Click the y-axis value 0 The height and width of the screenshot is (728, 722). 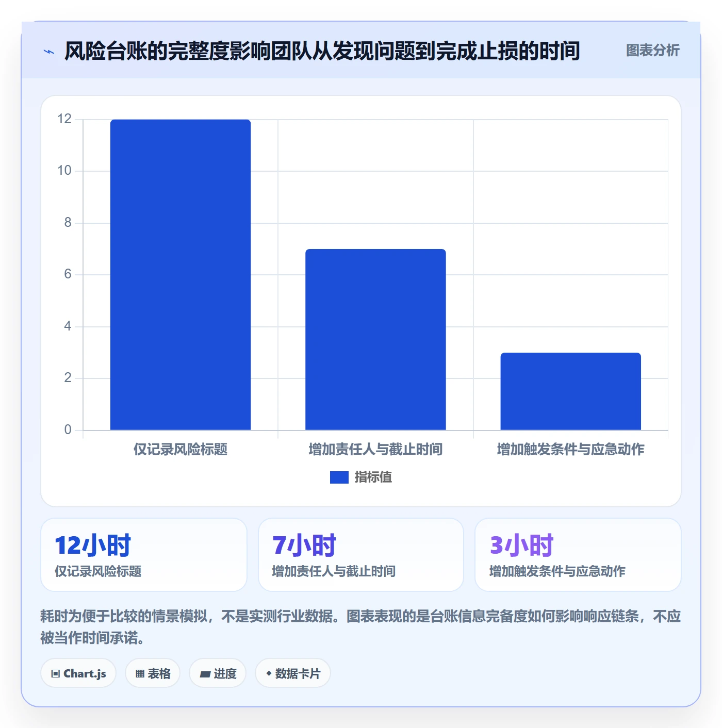68,430
